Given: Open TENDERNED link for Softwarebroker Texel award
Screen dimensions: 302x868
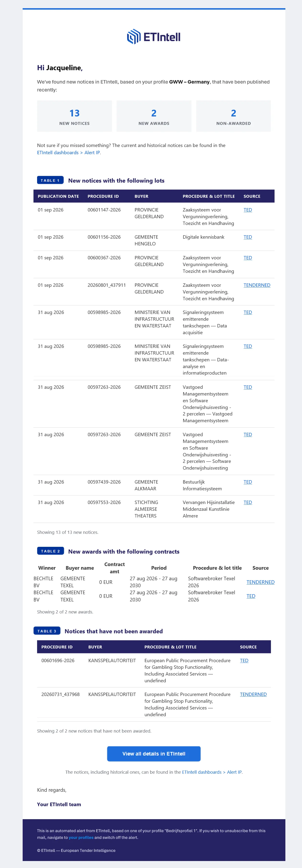Looking at the screenshot, I should tap(260, 582).
